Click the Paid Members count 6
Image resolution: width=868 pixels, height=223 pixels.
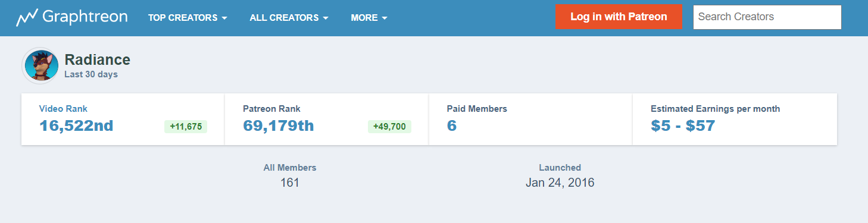pos(452,125)
